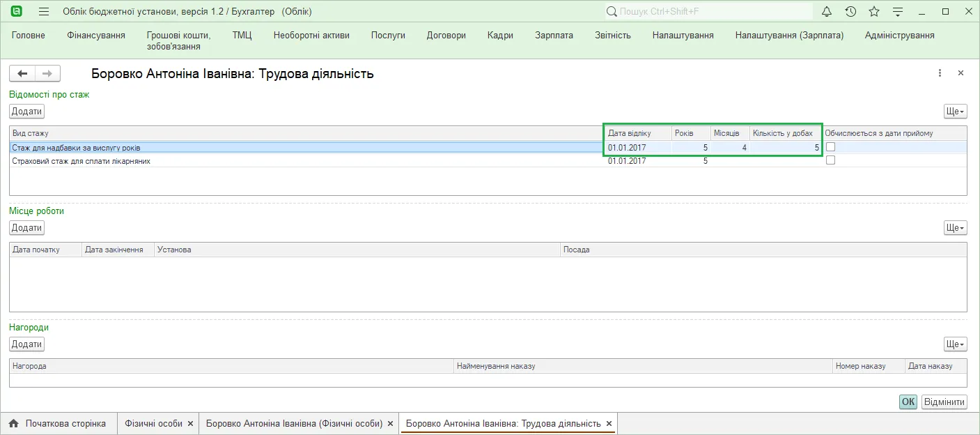
Task: Open the Фінансування menu section
Action: click(96, 36)
